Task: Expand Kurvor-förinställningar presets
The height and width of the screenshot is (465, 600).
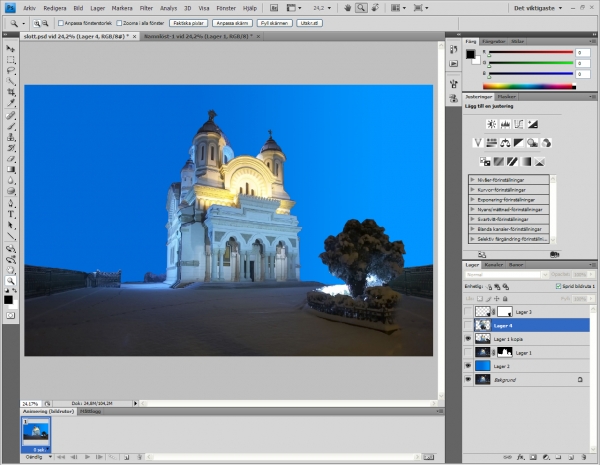Action: (x=473, y=189)
